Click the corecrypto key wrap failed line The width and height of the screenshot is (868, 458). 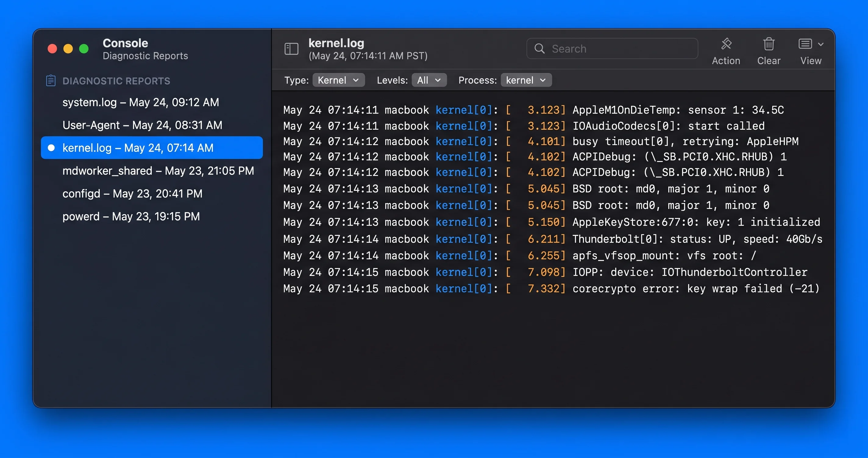coord(551,289)
